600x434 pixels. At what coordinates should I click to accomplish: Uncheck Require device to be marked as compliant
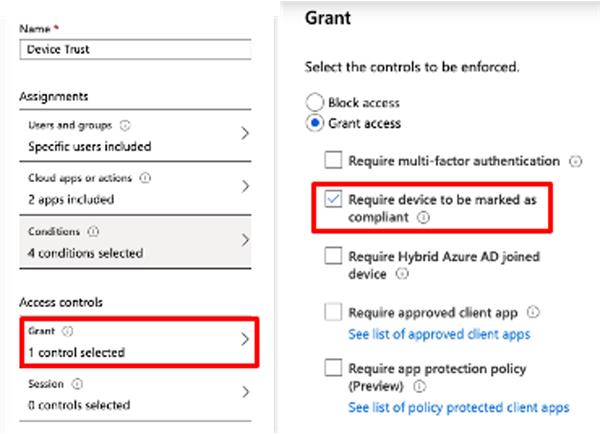333,200
